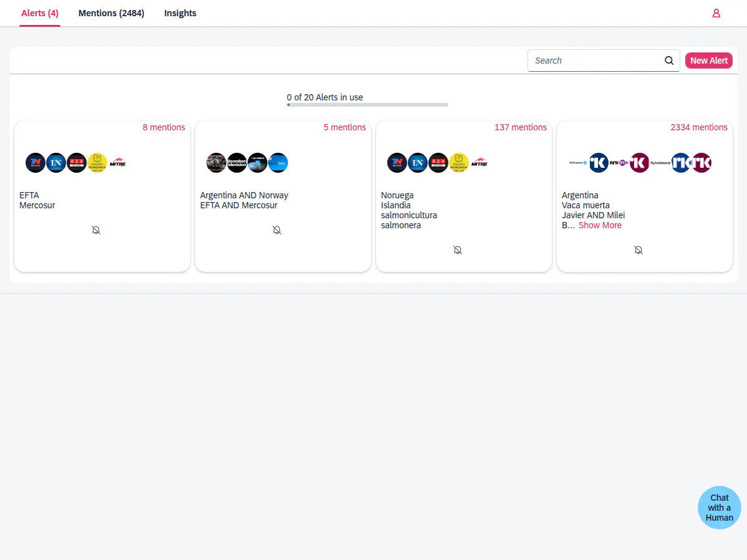Click A24 logo in EFTA Mercosur card
The image size is (747, 560).
(77, 163)
